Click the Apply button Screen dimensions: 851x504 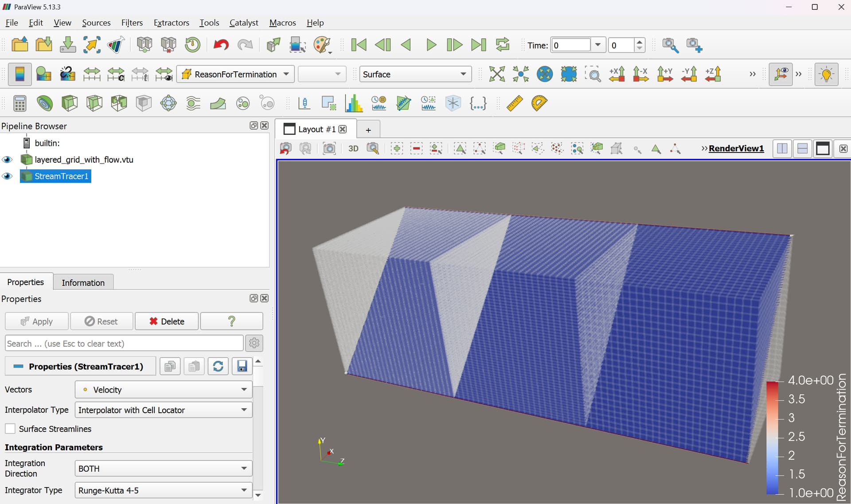click(37, 321)
